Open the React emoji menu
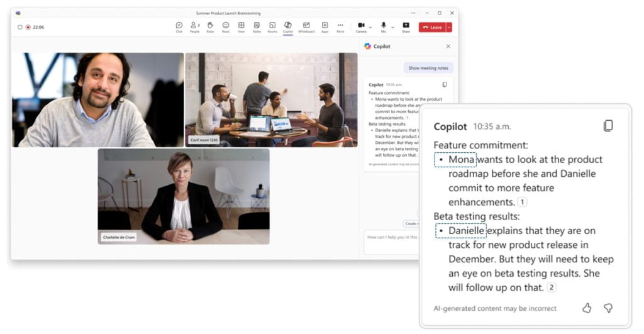The width and height of the screenshot is (644, 334). [226, 26]
